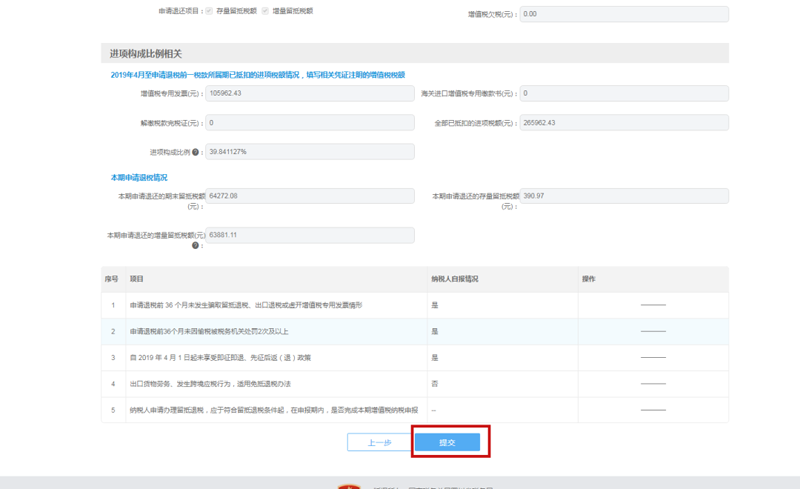Click the 进项构成比例 percentage field
The height and width of the screenshot is (489, 800).
(x=310, y=152)
